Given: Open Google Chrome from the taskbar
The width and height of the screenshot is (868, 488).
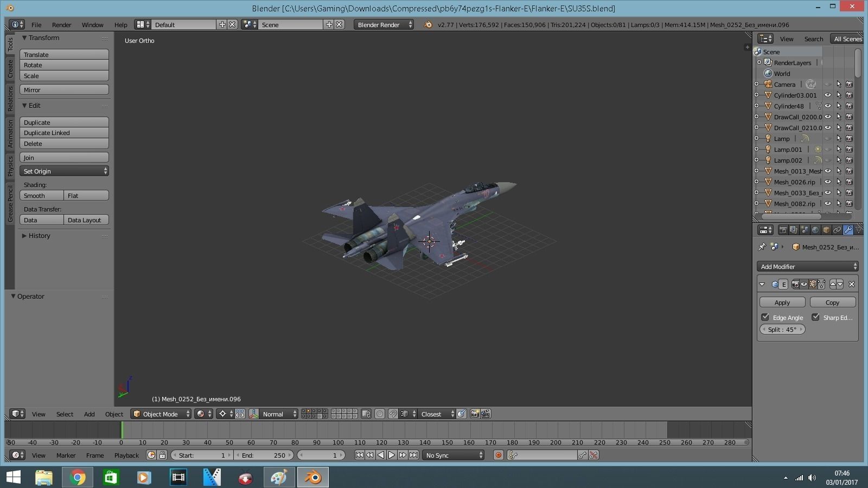Looking at the screenshot, I should click(77, 477).
